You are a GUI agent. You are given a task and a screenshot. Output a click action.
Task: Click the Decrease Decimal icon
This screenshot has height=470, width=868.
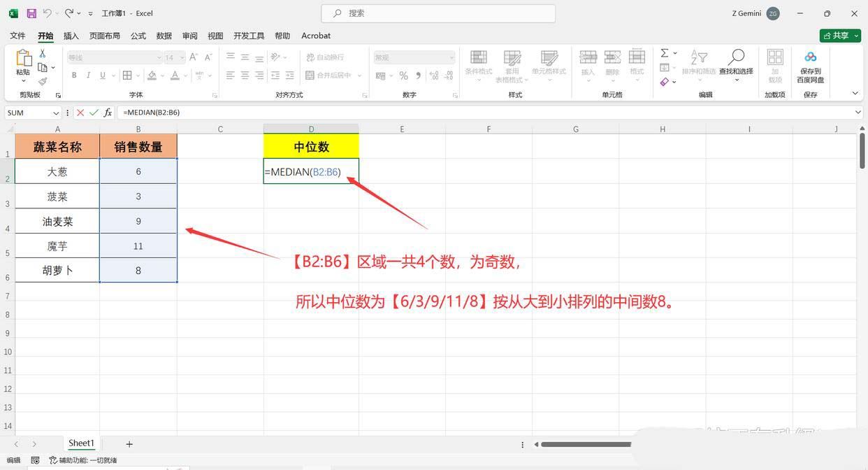(448, 76)
